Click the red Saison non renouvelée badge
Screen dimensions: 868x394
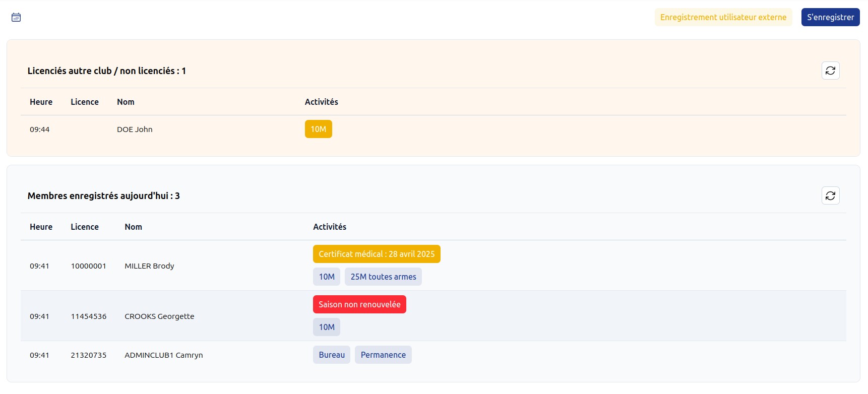click(x=359, y=304)
